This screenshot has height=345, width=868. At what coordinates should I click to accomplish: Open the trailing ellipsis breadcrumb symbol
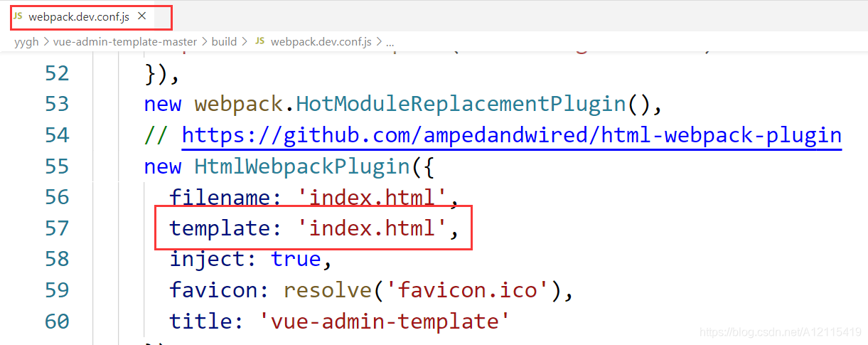390,43
